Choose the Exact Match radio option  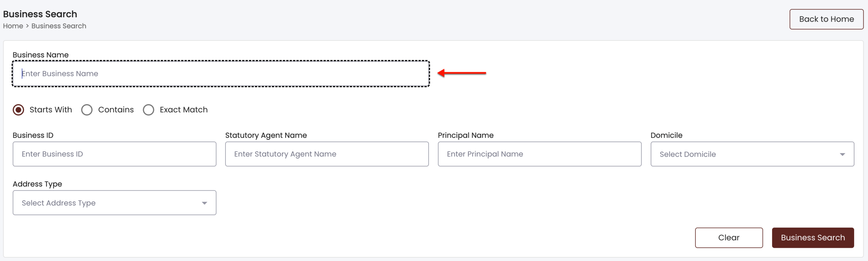click(149, 110)
